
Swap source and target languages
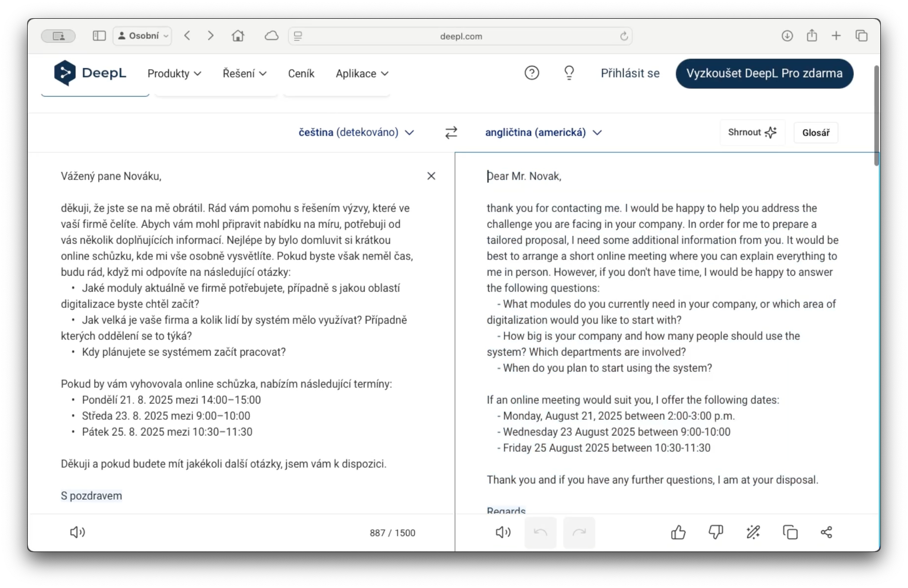pos(451,132)
